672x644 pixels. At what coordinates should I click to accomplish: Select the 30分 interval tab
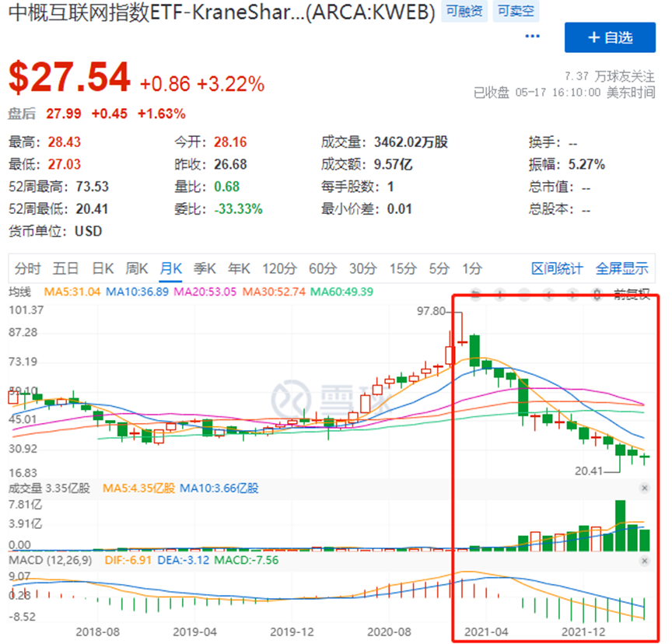pos(362,268)
